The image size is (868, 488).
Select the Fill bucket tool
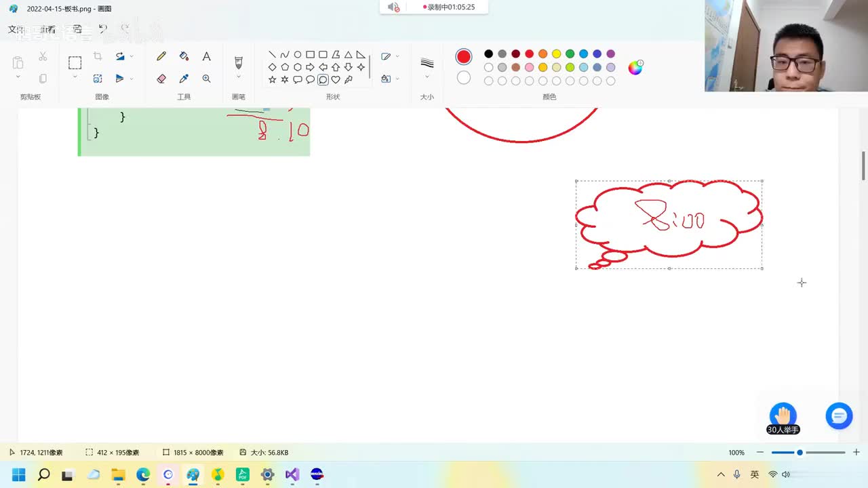[x=184, y=57]
